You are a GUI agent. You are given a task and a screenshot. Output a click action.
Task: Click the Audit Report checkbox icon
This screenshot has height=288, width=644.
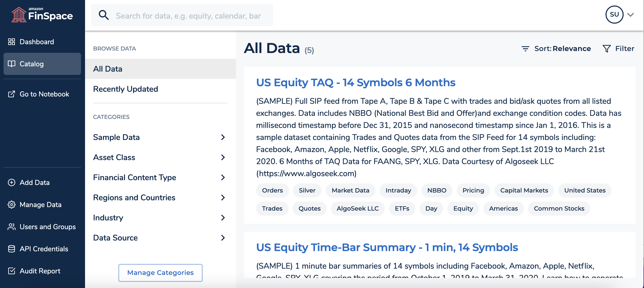pos(12,271)
